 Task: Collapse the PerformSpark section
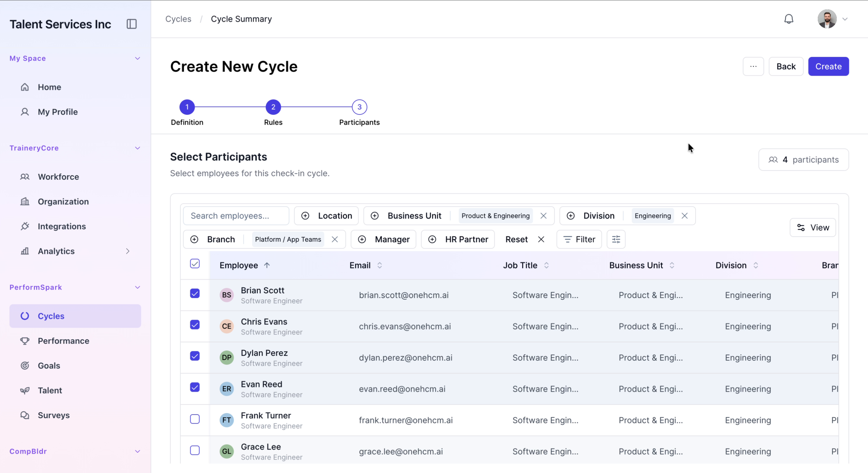[138, 287]
